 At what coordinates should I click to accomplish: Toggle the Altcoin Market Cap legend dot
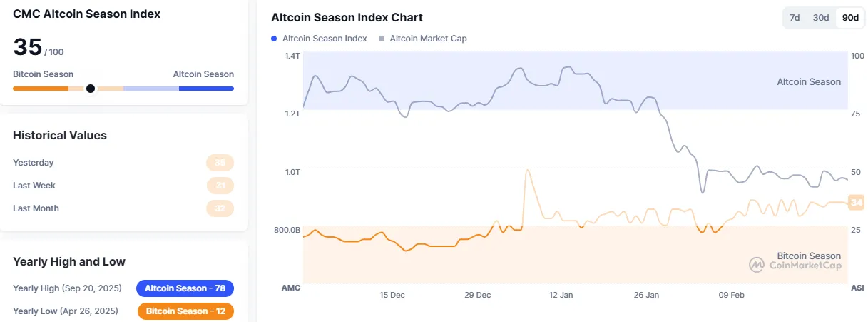[x=382, y=39]
